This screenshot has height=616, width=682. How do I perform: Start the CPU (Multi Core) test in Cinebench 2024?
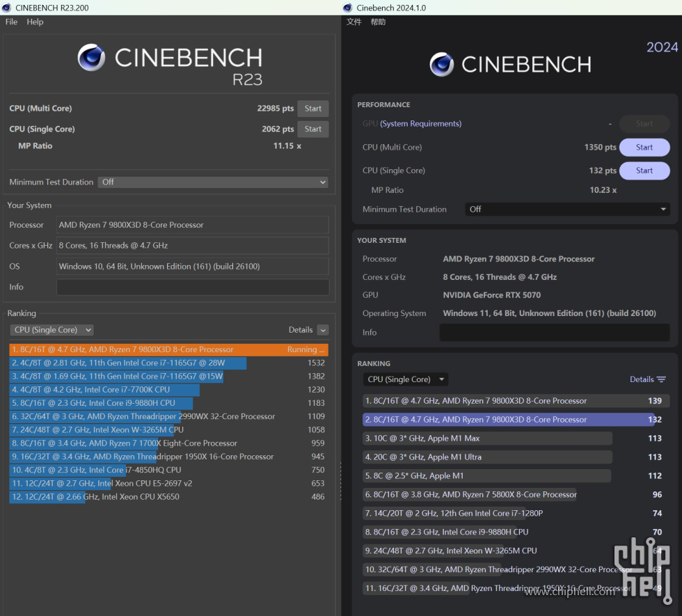coord(644,148)
